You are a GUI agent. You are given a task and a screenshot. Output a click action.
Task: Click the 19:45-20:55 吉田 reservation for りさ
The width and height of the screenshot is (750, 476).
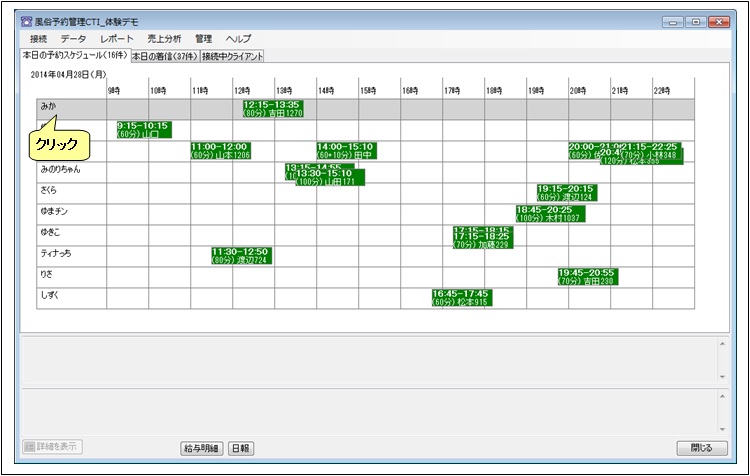point(587,277)
